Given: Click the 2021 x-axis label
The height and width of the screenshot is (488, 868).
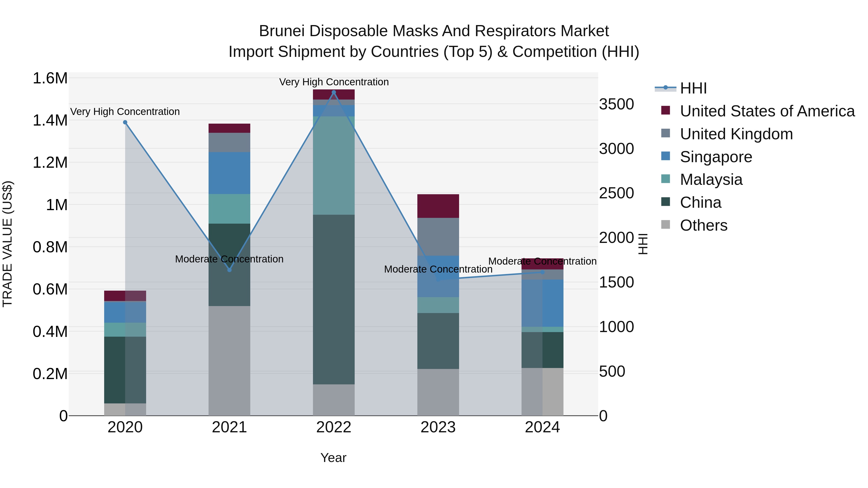Looking at the screenshot, I should point(230,427).
